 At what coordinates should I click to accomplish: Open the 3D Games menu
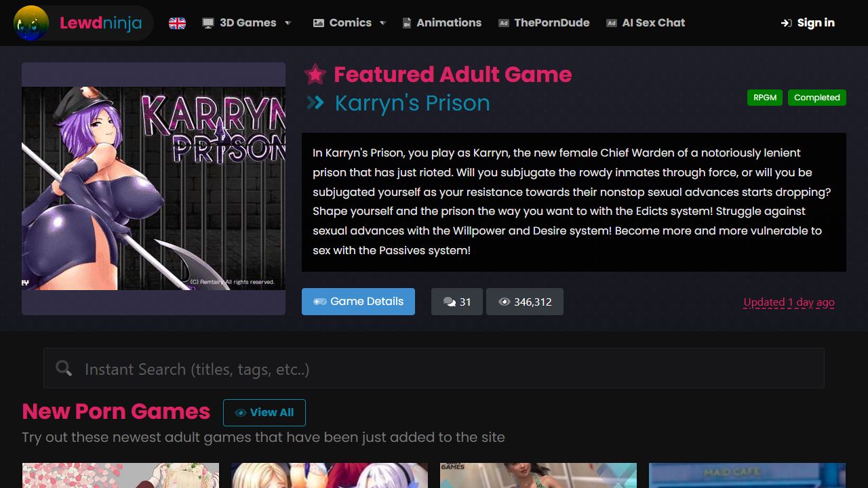pos(248,22)
